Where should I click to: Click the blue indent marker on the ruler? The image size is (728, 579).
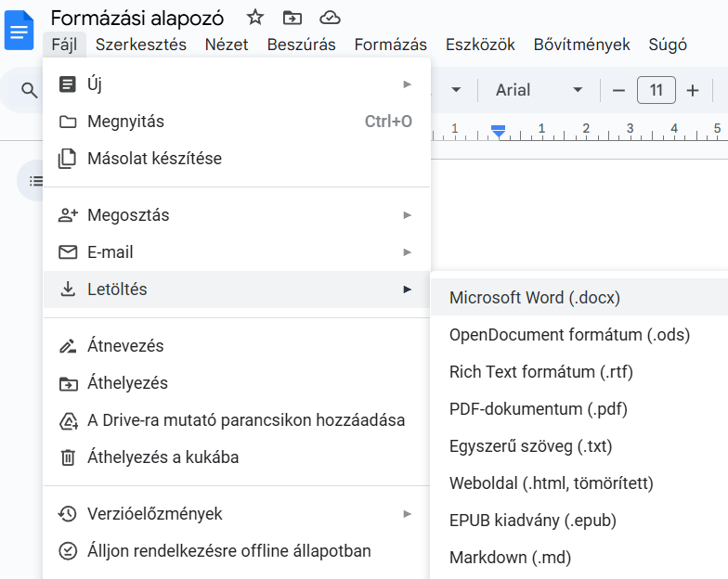pos(498,131)
